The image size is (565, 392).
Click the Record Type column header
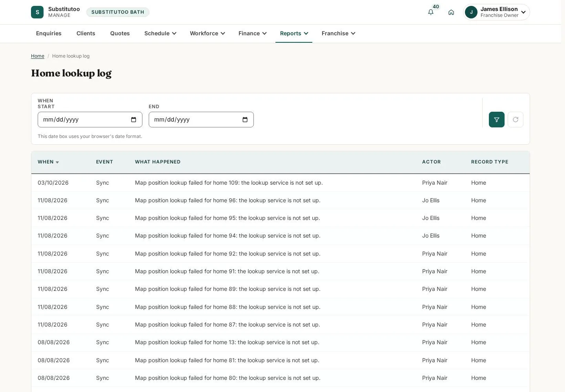point(490,162)
